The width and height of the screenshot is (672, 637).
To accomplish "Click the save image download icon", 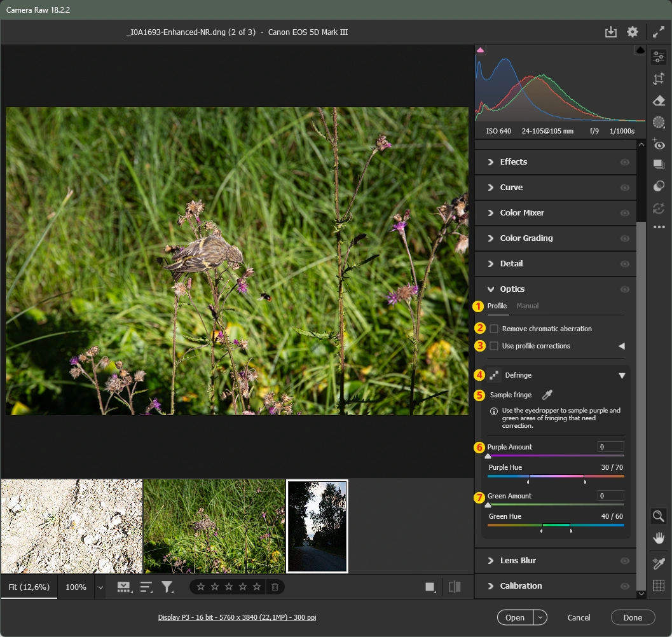I will pos(610,32).
